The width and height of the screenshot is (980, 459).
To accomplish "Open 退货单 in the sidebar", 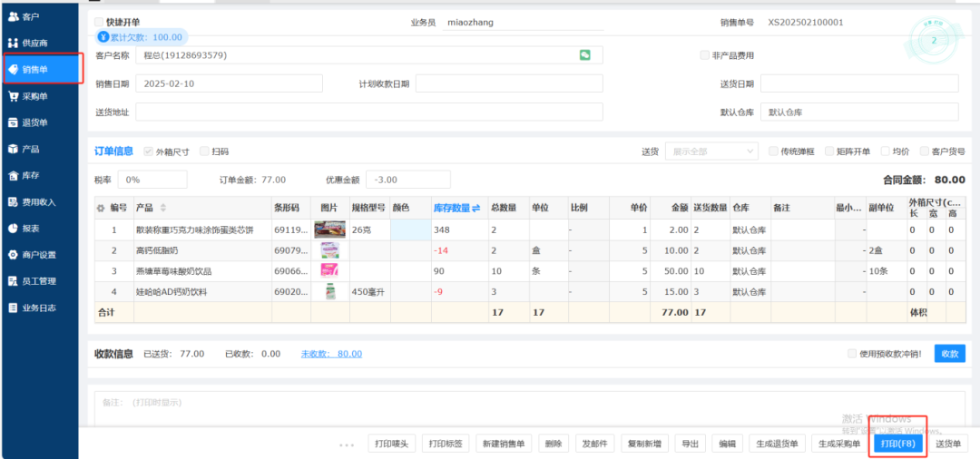I will click(40, 122).
